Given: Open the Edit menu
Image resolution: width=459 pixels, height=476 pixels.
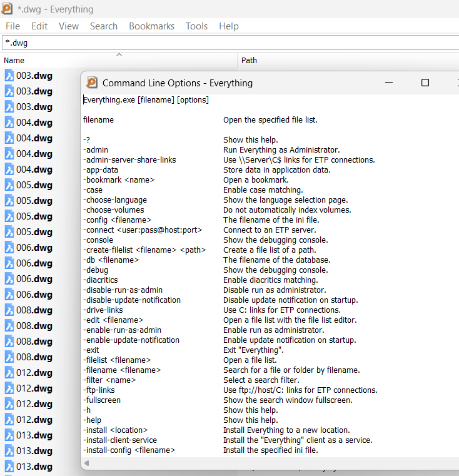Looking at the screenshot, I should (x=39, y=26).
